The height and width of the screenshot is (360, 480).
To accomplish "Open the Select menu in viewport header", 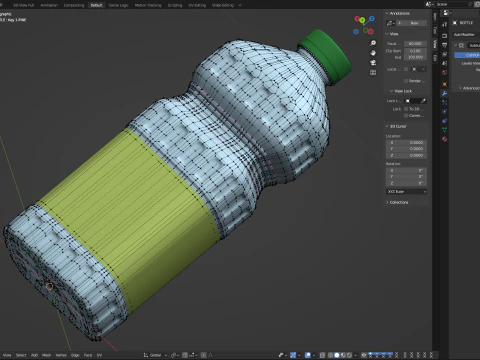I will pos(21,355).
